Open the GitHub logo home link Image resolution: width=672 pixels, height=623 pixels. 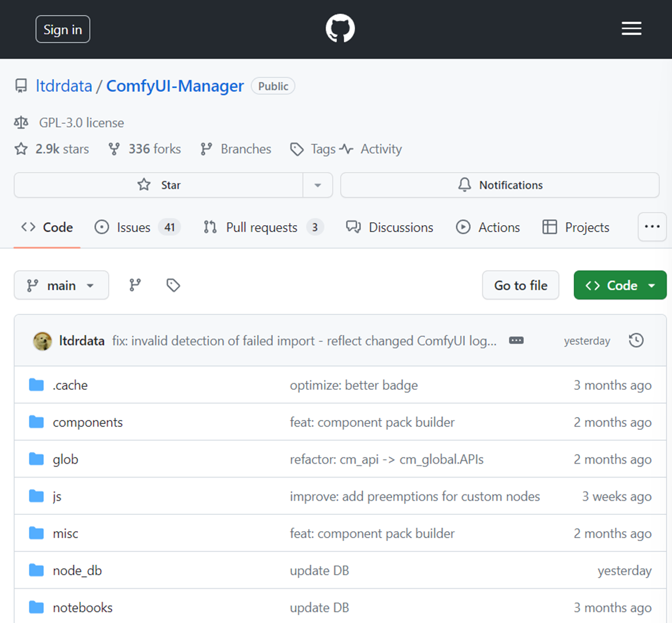click(340, 29)
